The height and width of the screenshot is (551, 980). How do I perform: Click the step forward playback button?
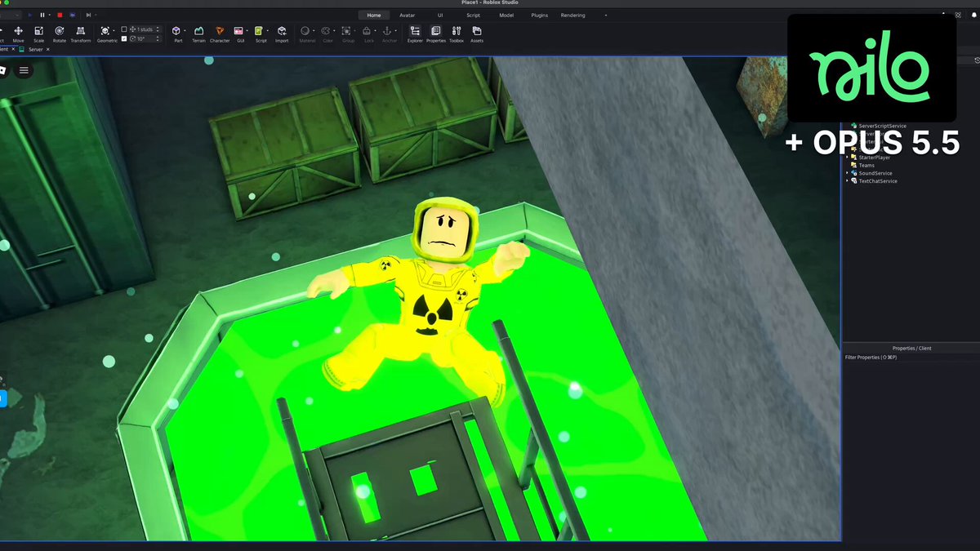[x=88, y=15]
